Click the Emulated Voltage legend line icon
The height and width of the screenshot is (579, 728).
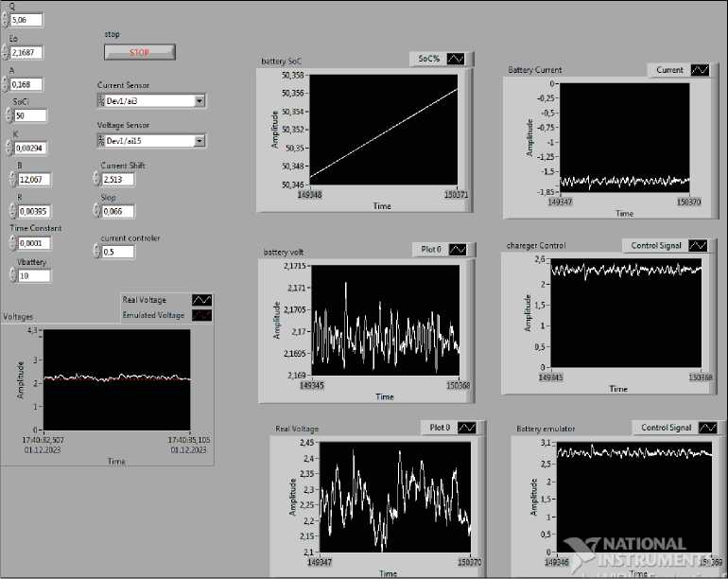(201, 315)
